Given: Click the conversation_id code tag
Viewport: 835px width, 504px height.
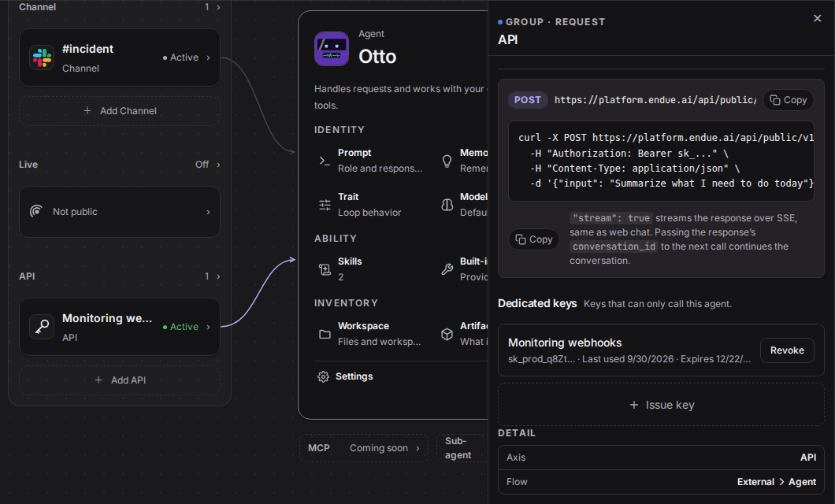Looking at the screenshot, I should (x=614, y=246).
